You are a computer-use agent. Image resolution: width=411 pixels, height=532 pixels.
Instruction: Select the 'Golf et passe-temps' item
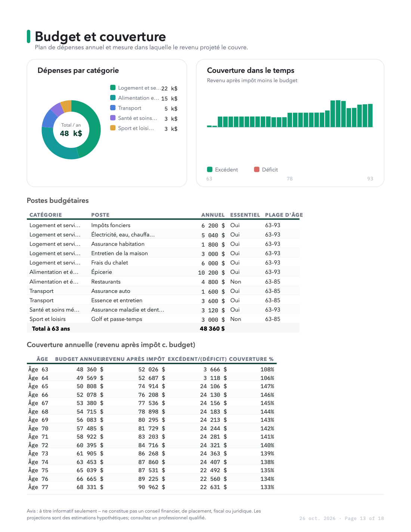[x=117, y=319]
